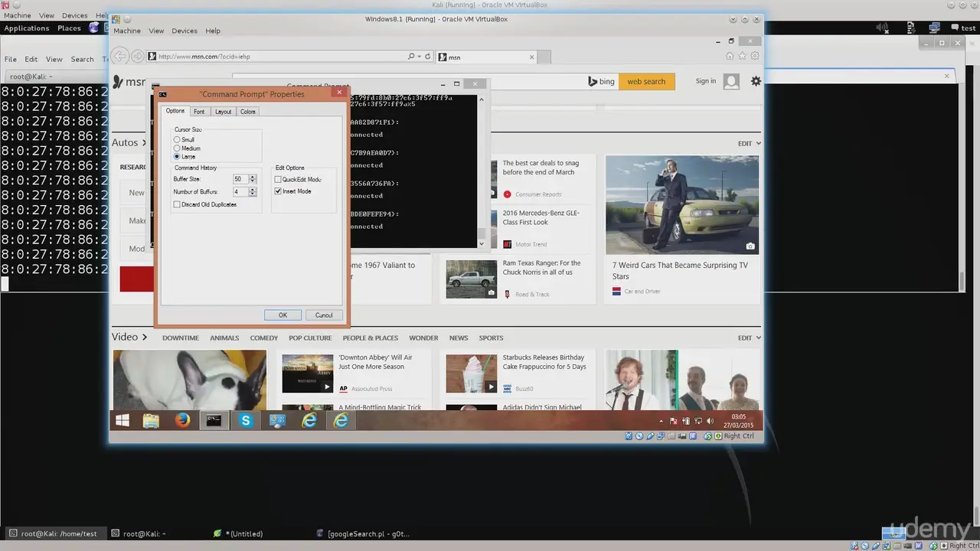Click the Buffer Size value field
Screen dimensions: 980x551
coord(240,179)
